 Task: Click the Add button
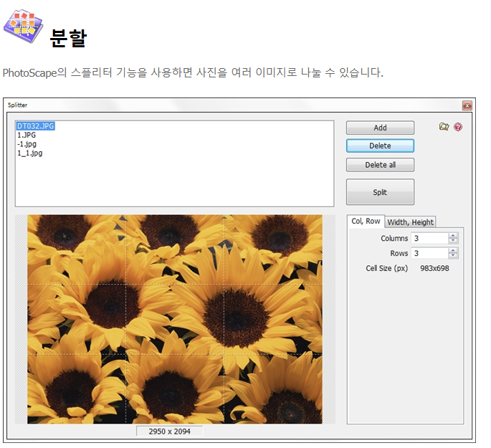pyautogui.click(x=380, y=128)
